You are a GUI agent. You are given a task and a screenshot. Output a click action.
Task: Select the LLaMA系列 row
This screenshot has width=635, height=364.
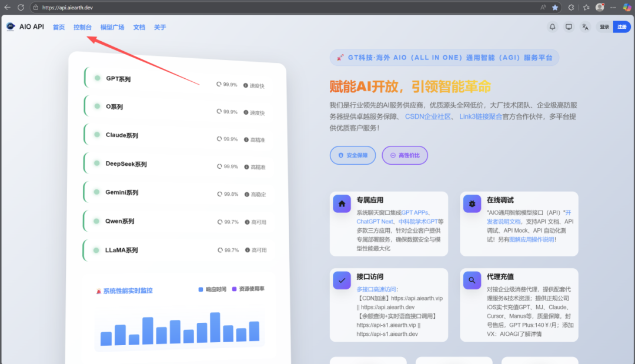coord(176,250)
